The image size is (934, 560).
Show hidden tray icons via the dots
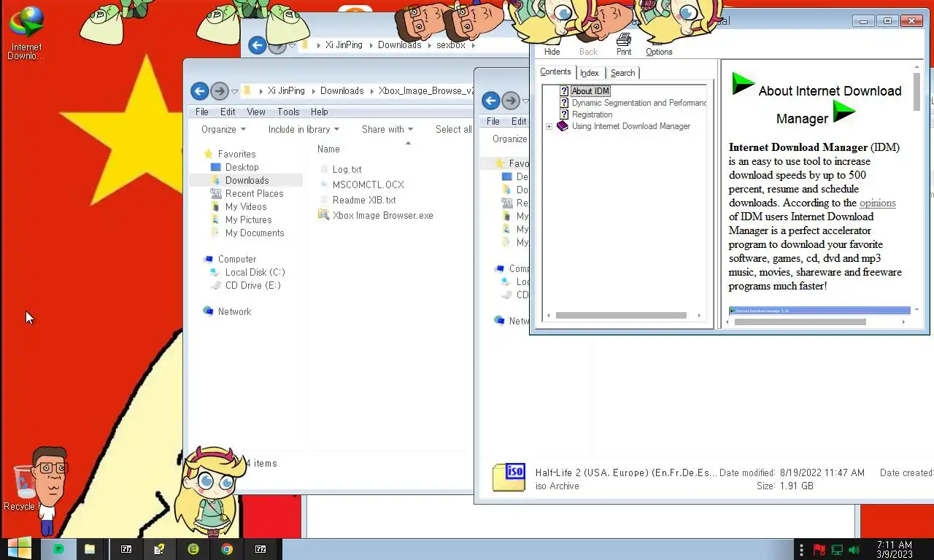pyautogui.click(x=801, y=550)
